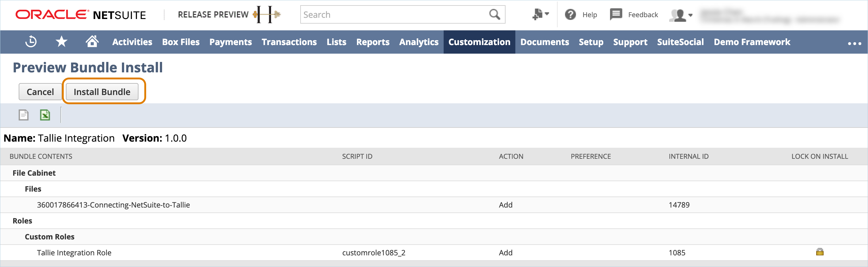Select the File Cabinet section row
The image size is (868, 267).
tap(434, 173)
